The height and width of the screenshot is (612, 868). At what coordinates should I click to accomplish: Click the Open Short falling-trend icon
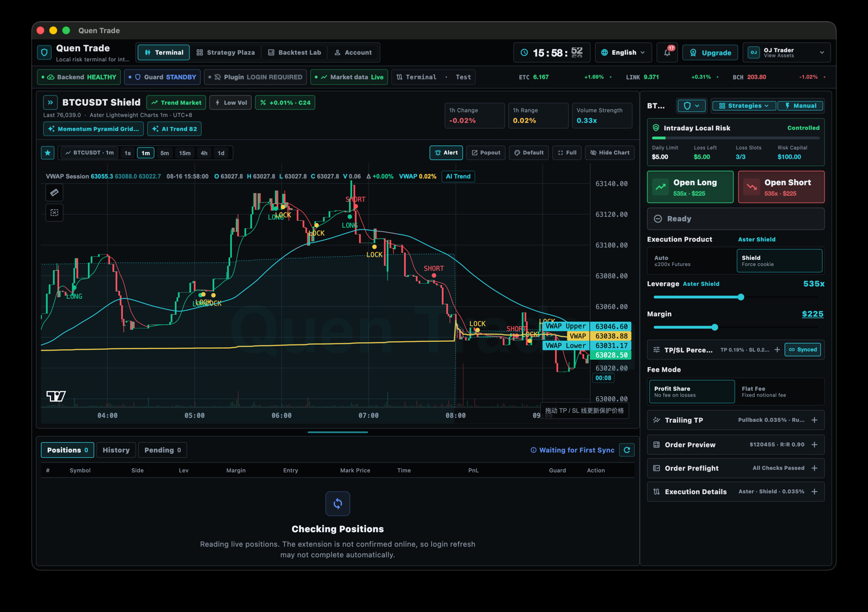(752, 187)
